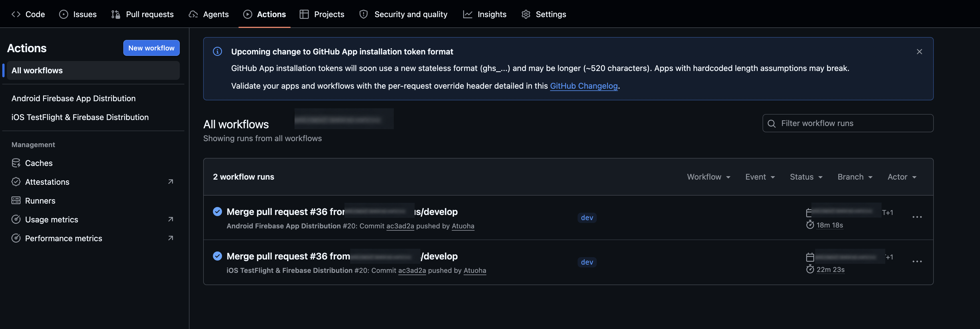Click the Caches database icon

click(x=16, y=163)
